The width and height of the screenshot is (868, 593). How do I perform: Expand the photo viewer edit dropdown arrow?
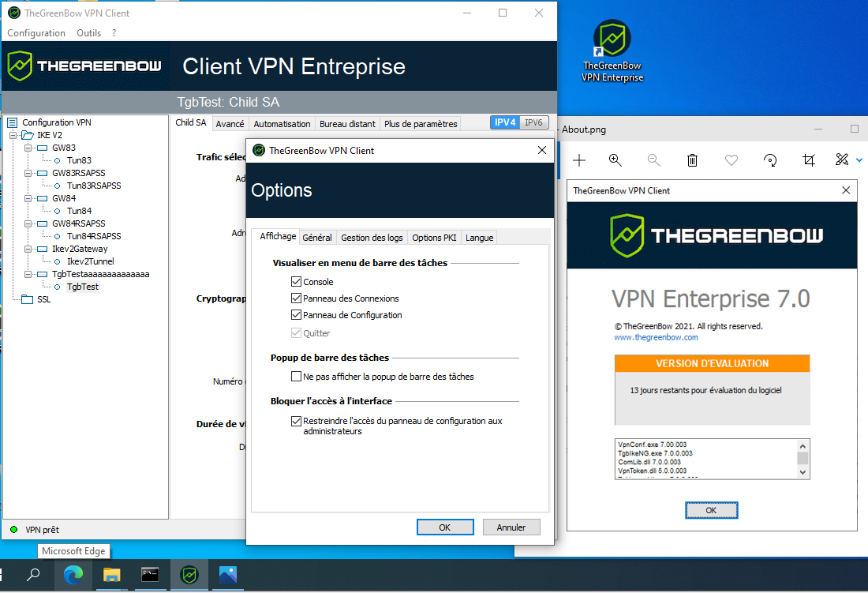point(859,160)
